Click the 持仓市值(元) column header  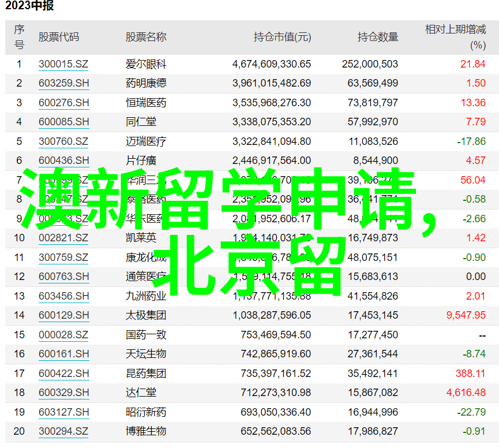point(282,37)
